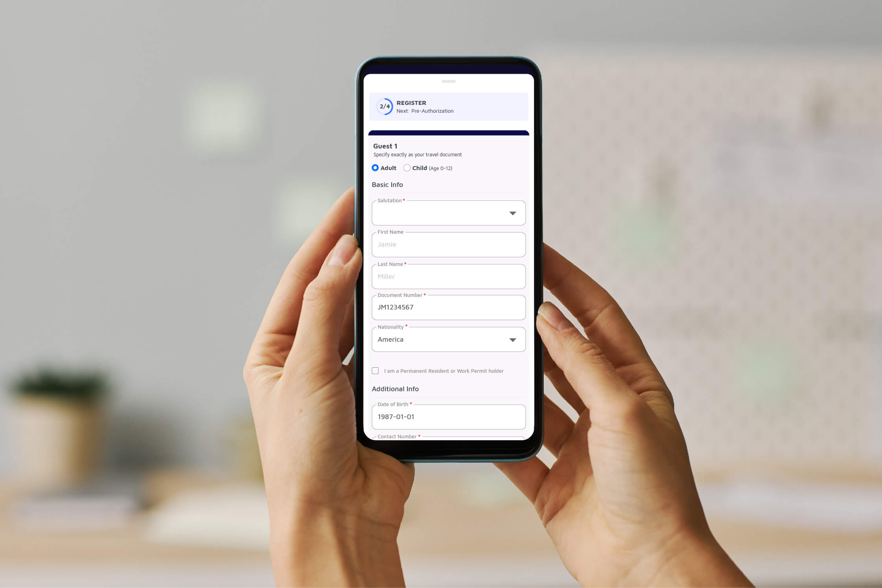Click the Salutation dropdown arrow icon

coord(514,212)
